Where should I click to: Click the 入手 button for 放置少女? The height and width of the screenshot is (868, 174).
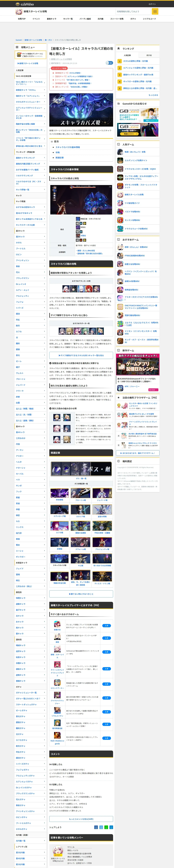(x=106, y=626)
